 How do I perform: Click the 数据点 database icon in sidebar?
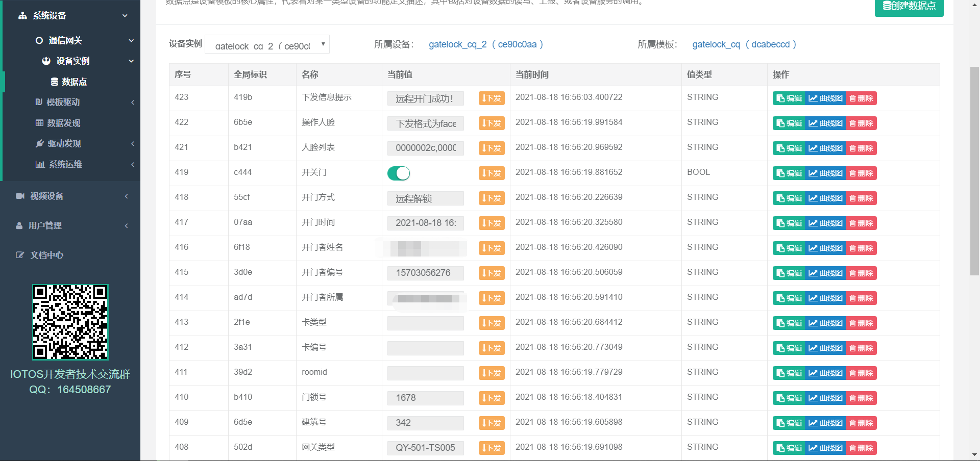point(54,82)
